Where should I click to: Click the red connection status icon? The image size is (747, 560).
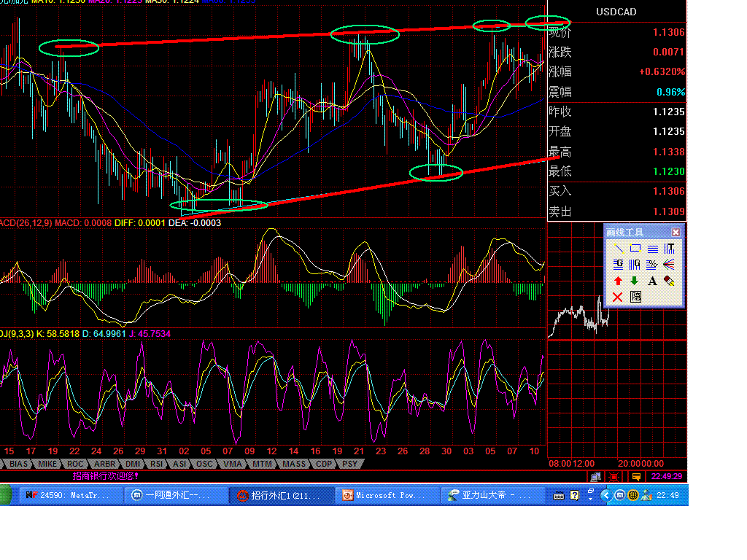(x=614, y=476)
